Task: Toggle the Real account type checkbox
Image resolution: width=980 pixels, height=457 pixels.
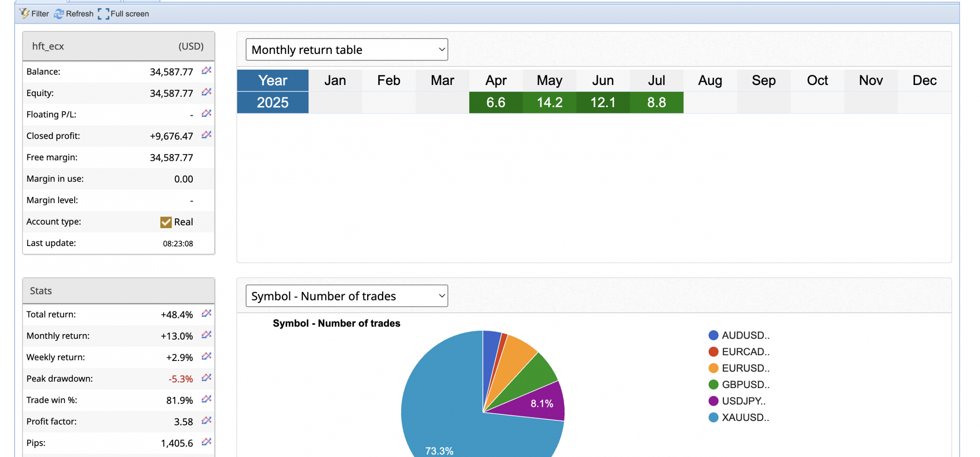Action: click(x=166, y=222)
